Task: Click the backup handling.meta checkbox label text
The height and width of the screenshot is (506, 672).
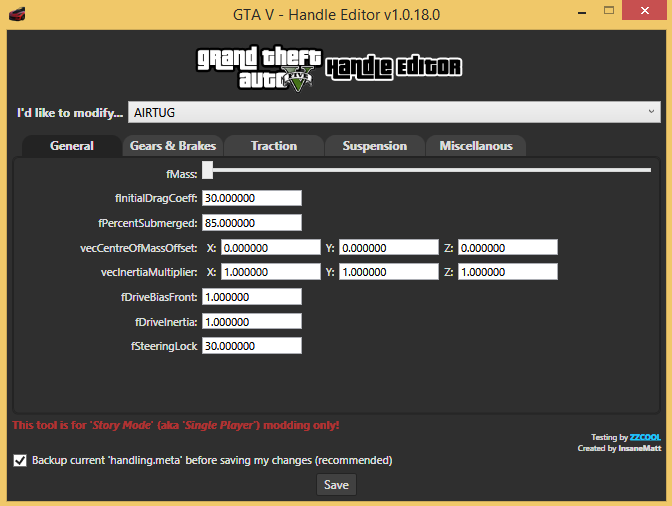Action: 212,461
